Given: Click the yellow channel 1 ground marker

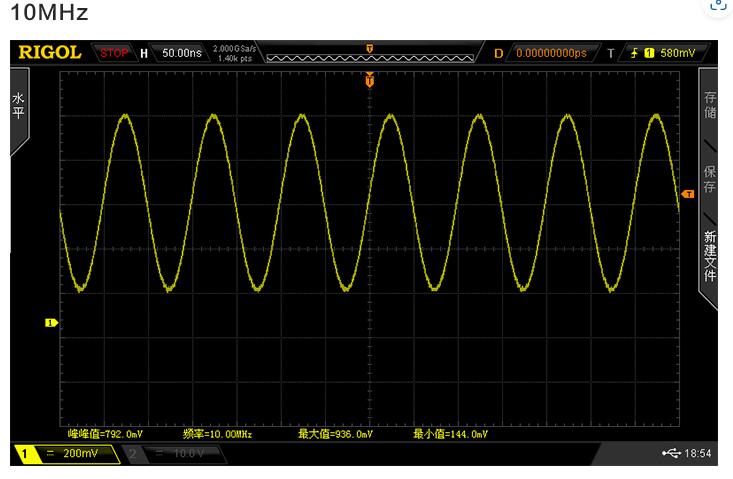Looking at the screenshot, I should 51,322.
